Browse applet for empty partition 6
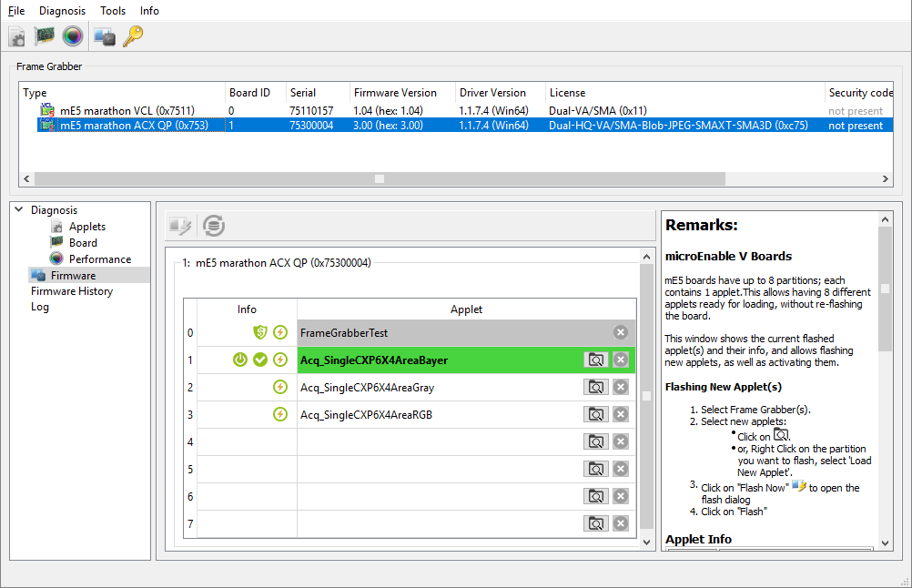Viewport: 912px width, 588px height. tap(595, 496)
